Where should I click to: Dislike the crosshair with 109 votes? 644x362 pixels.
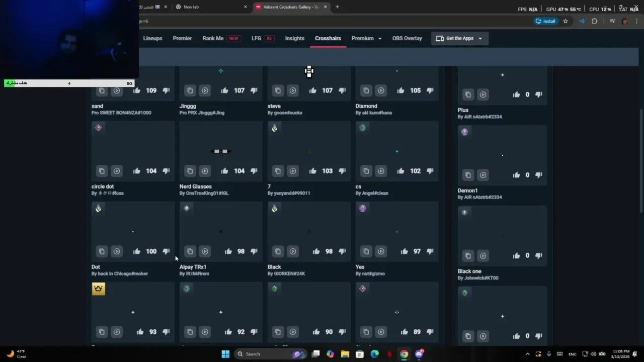166,90
